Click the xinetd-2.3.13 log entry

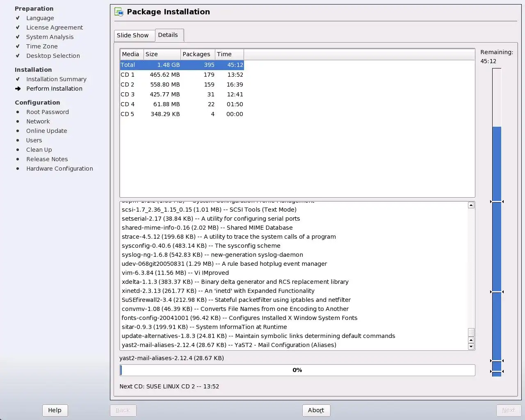pos(218,291)
